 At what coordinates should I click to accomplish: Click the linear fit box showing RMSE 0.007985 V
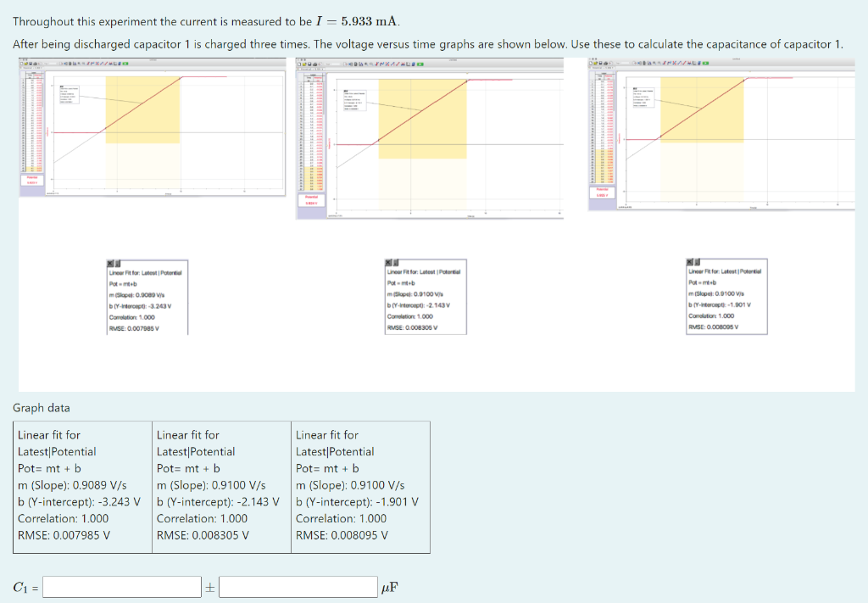pyautogui.click(x=147, y=297)
